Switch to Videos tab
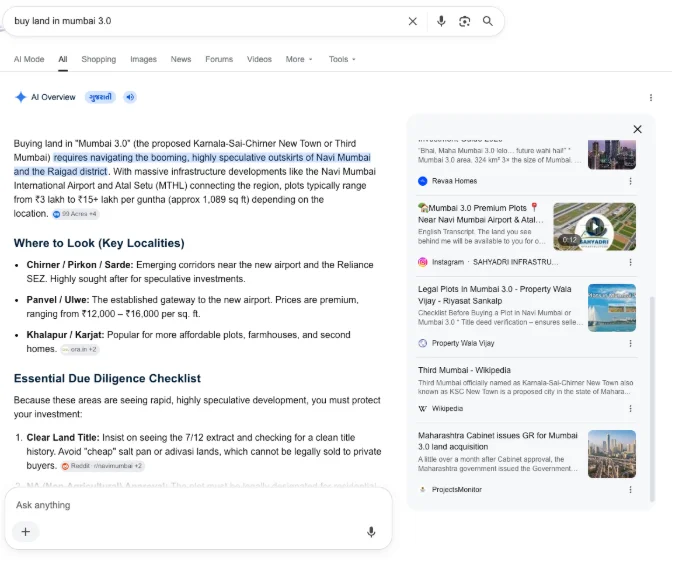The width and height of the screenshot is (674, 561). 259,59
